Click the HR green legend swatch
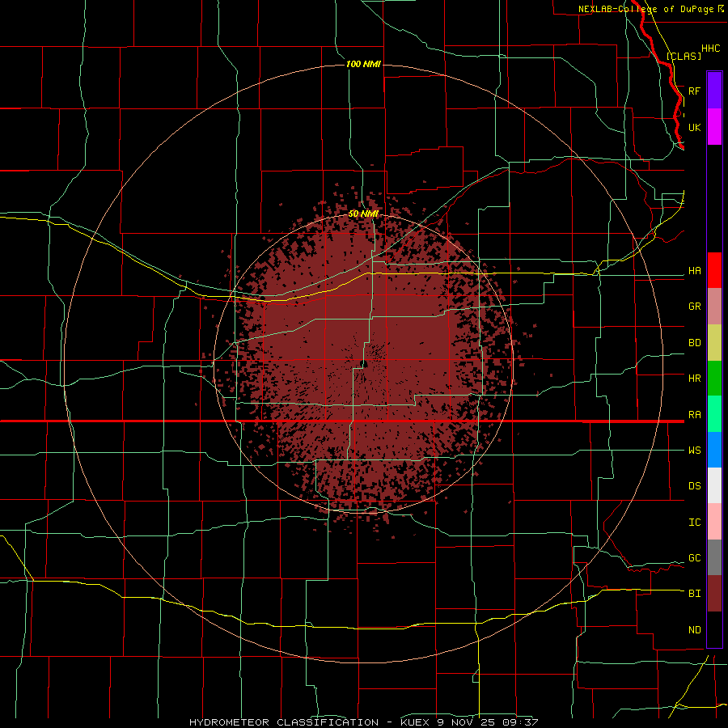Viewport: 728px width, 728px height. pos(714,379)
